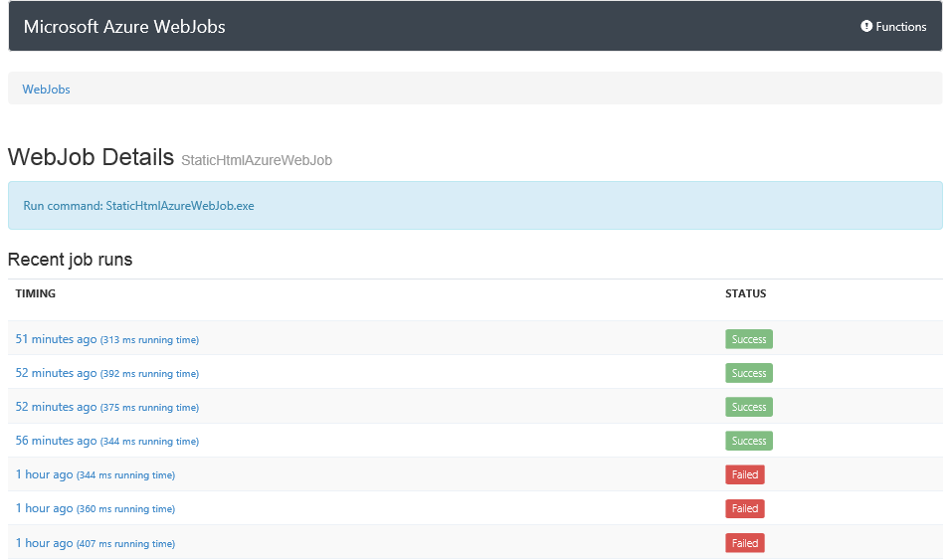Open the 52 minutes ago run with 375 ms
This screenshot has height=560, width=951.
click(57, 407)
